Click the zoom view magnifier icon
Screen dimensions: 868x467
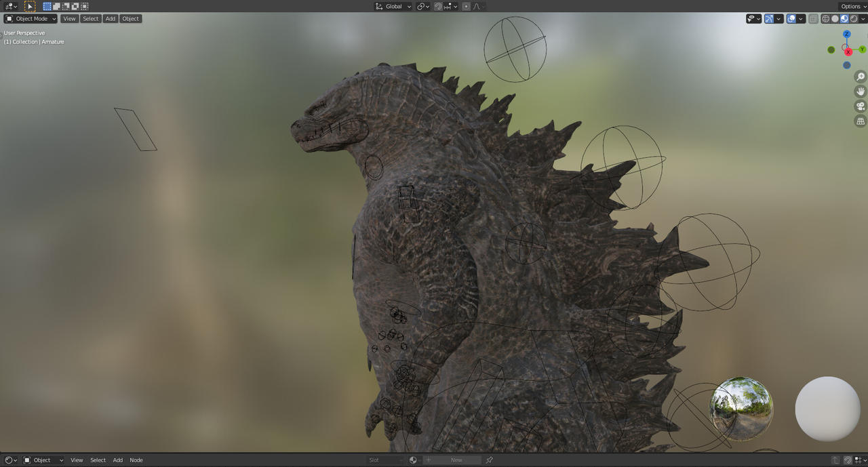click(x=861, y=77)
